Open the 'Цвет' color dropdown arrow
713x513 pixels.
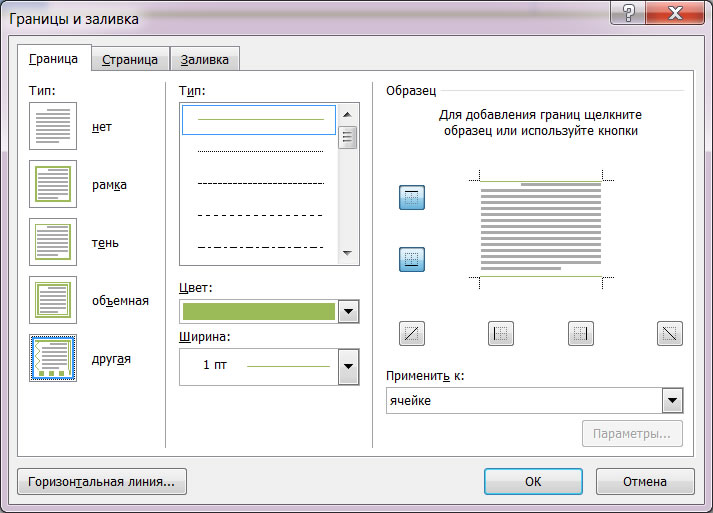pyautogui.click(x=348, y=312)
